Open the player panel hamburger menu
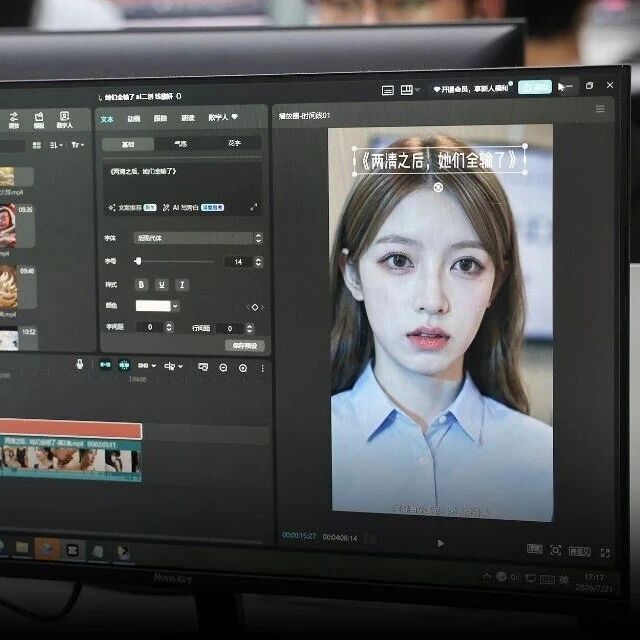The width and height of the screenshot is (640, 640). pyautogui.click(x=600, y=108)
